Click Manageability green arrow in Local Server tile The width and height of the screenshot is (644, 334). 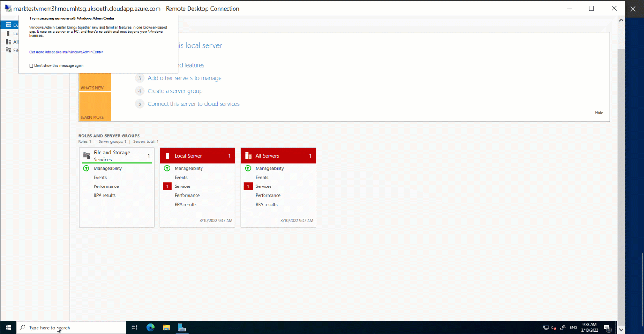point(167,168)
